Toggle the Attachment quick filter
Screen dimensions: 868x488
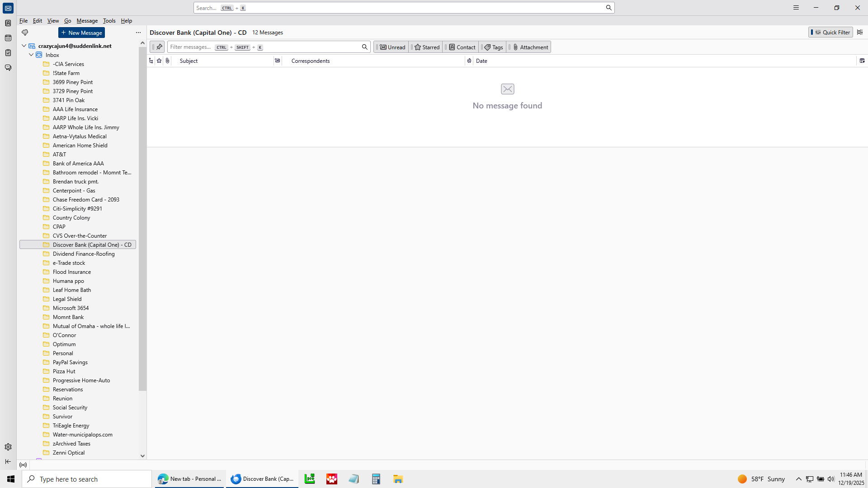pyautogui.click(x=530, y=47)
